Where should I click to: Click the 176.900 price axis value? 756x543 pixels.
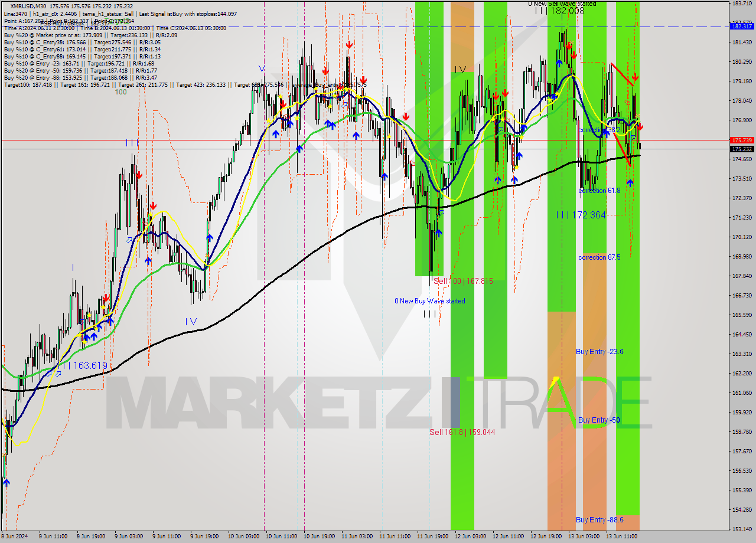(742, 120)
